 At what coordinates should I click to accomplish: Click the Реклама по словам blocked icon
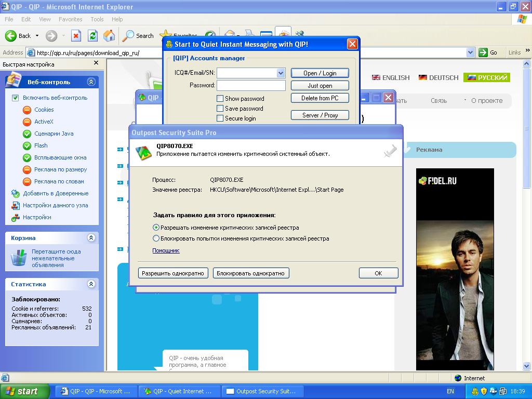coord(27,181)
